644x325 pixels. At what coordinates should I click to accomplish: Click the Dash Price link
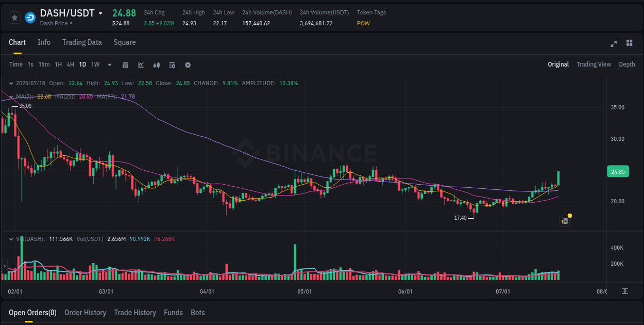click(55, 23)
